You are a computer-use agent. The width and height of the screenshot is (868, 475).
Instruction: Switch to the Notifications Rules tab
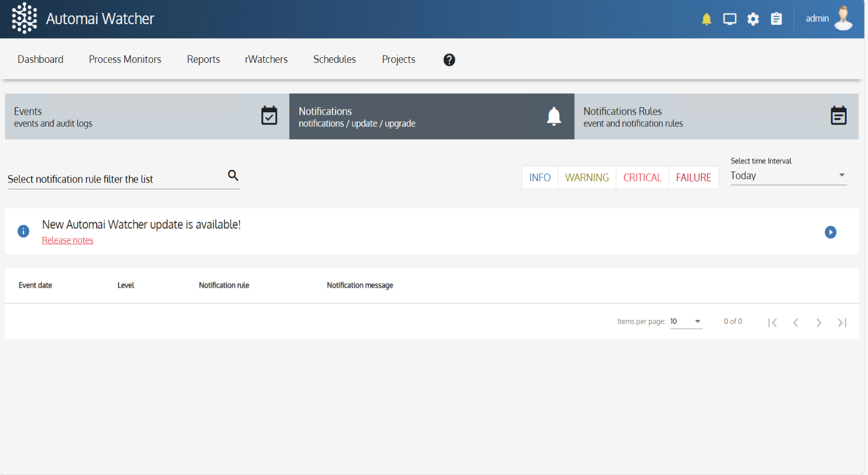click(x=716, y=116)
